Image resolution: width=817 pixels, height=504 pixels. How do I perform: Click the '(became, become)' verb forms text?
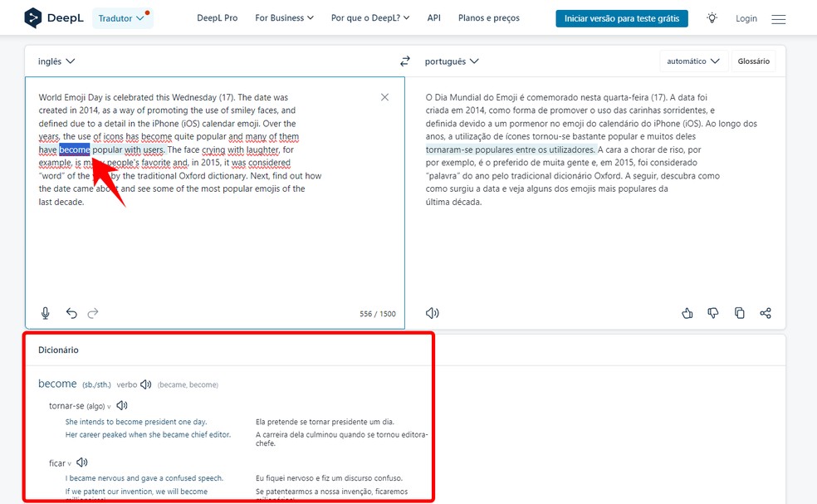(x=188, y=384)
